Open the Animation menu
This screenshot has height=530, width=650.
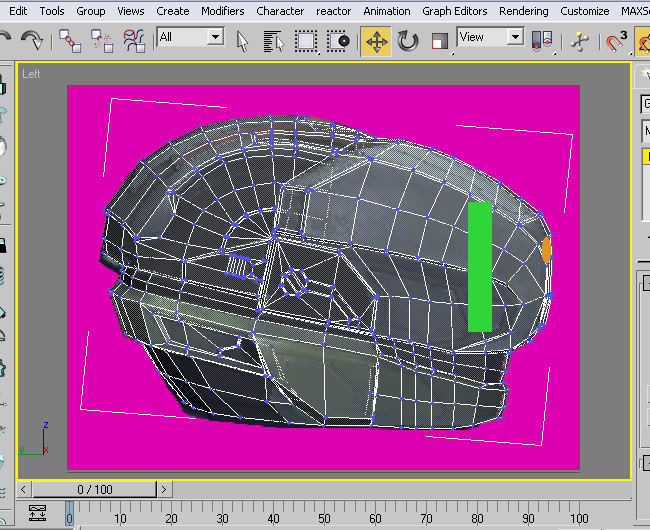coord(387,11)
